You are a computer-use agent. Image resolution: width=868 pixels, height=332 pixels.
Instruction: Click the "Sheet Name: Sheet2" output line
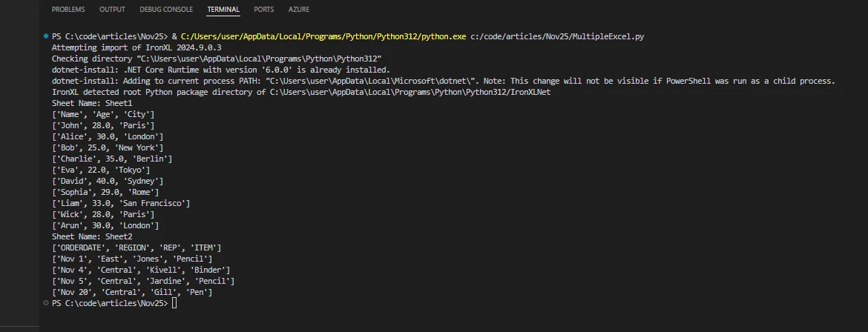pyautogui.click(x=92, y=236)
